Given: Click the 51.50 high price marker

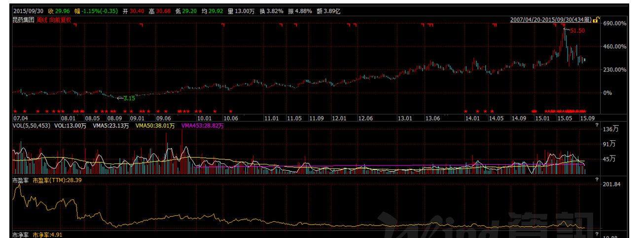Looking at the screenshot, I should coord(577,30).
